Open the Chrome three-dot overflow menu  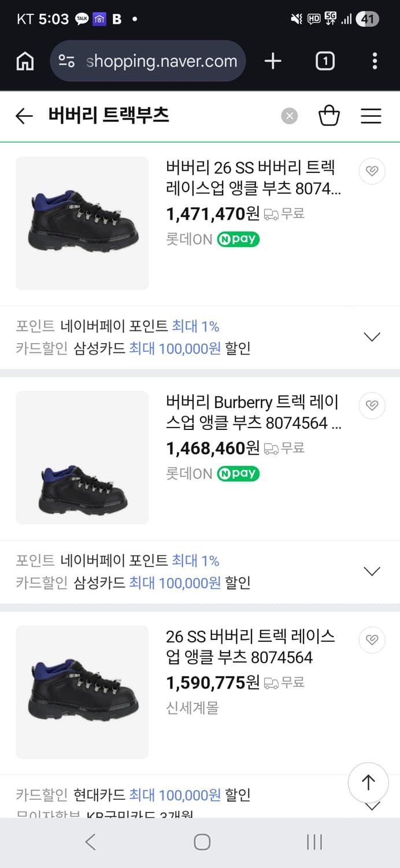[x=374, y=60]
